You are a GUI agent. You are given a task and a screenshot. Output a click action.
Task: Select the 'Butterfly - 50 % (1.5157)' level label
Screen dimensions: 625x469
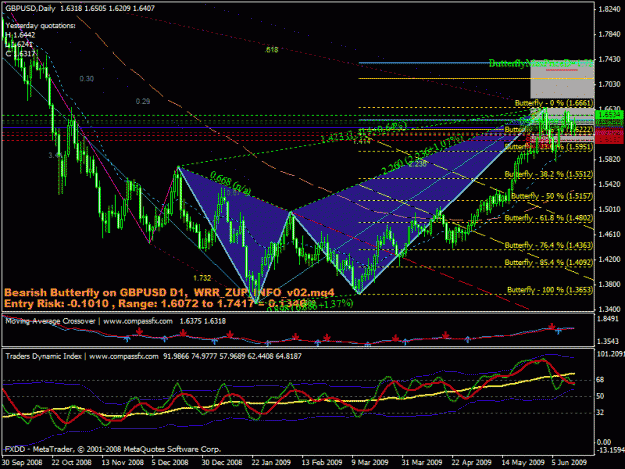coord(552,196)
